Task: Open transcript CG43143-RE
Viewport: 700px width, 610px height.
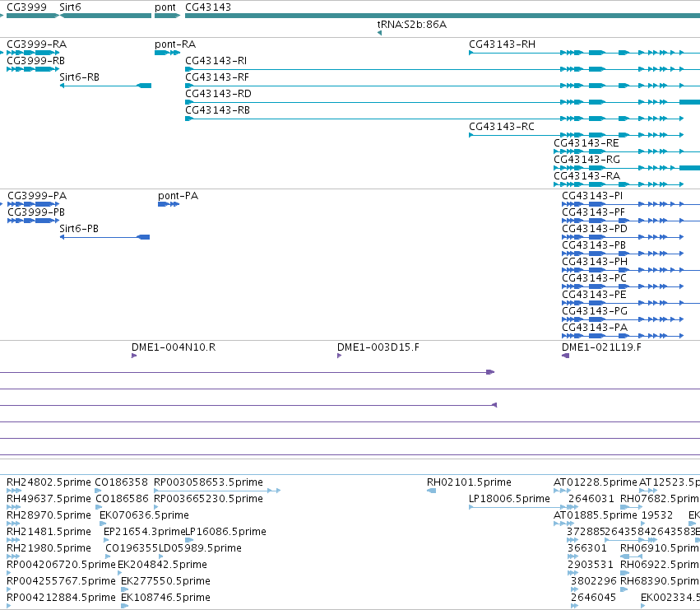Action: [586, 143]
